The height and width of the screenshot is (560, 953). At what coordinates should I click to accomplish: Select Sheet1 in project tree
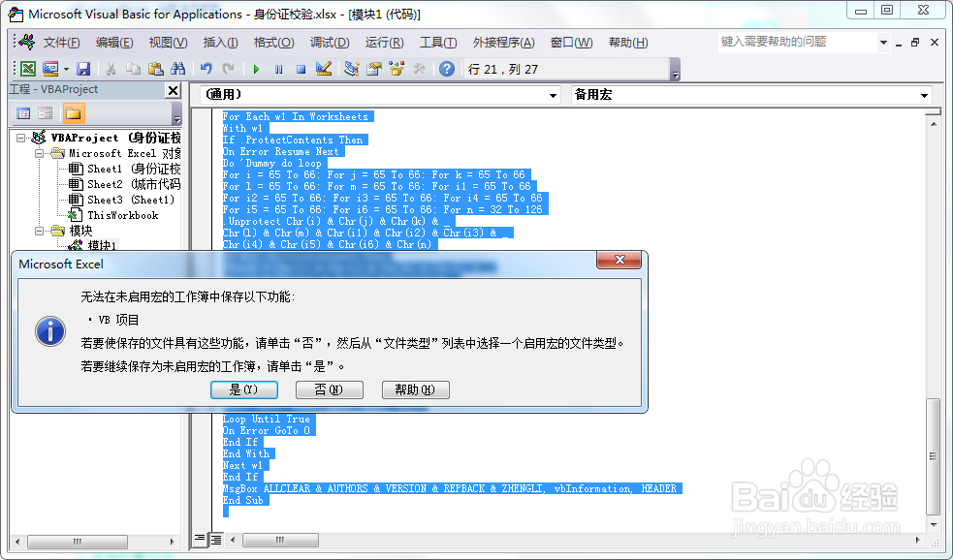tap(124, 169)
